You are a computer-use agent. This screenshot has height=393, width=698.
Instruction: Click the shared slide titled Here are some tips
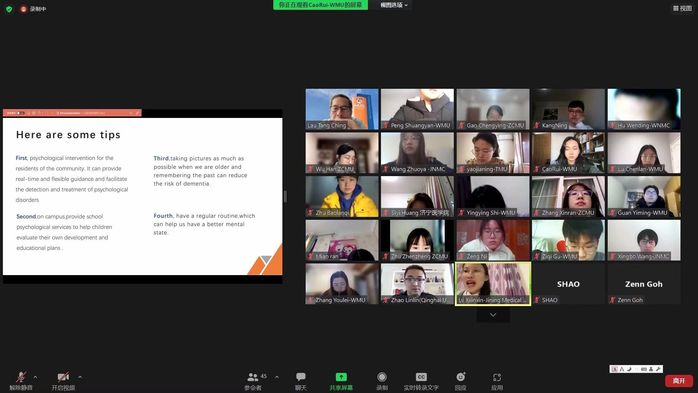pos(142,196)
